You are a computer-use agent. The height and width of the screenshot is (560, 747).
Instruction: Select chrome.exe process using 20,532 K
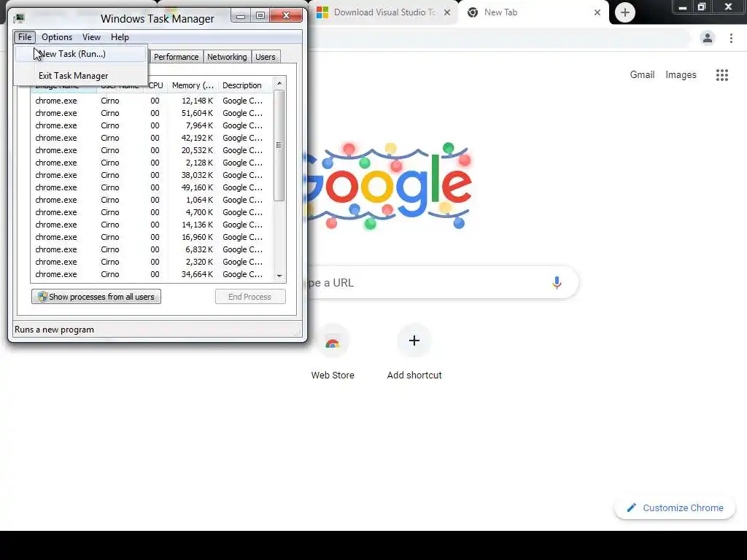pos(152,150)
